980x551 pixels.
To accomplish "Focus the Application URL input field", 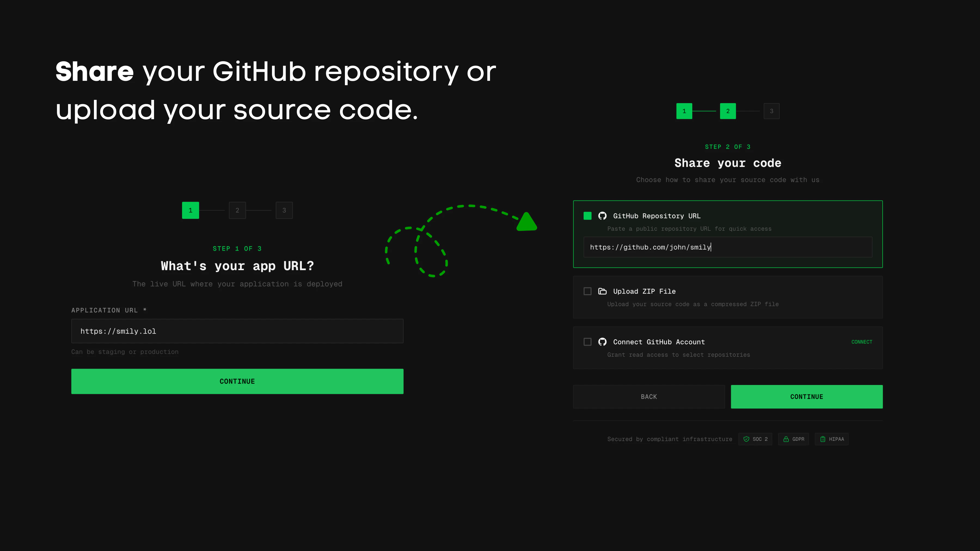I will 237,331.
